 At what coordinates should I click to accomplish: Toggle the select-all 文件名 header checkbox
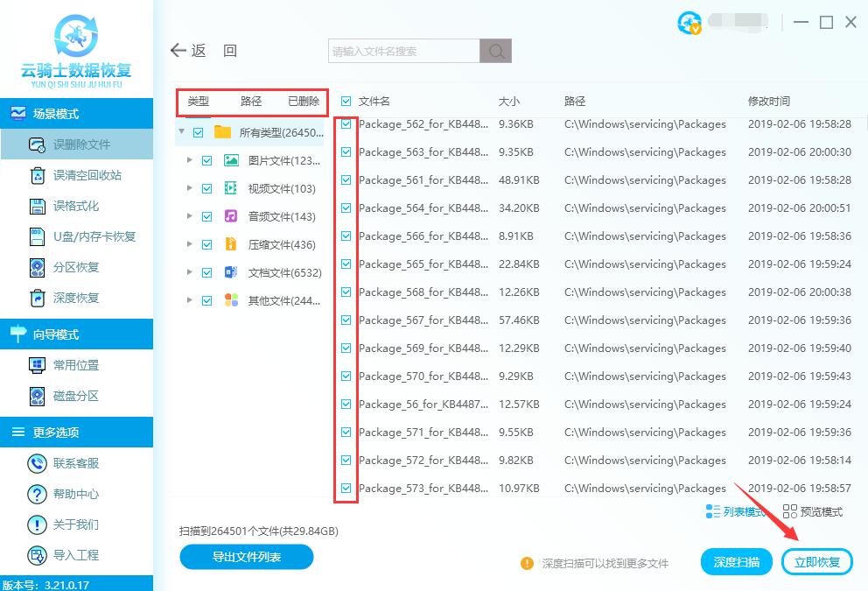346,101
